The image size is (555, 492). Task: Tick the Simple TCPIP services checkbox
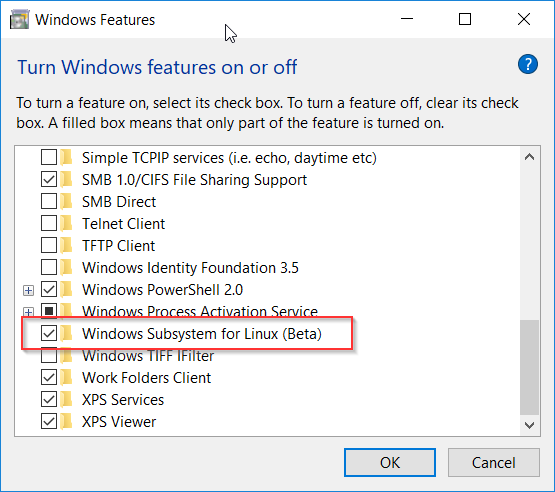pyautogui.click(x=49, y=158)
